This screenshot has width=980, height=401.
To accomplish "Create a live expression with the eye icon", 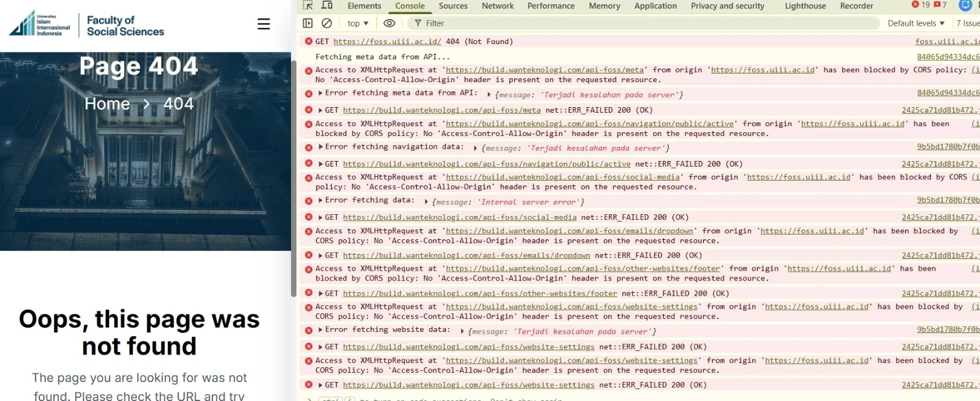I will 389,23.
